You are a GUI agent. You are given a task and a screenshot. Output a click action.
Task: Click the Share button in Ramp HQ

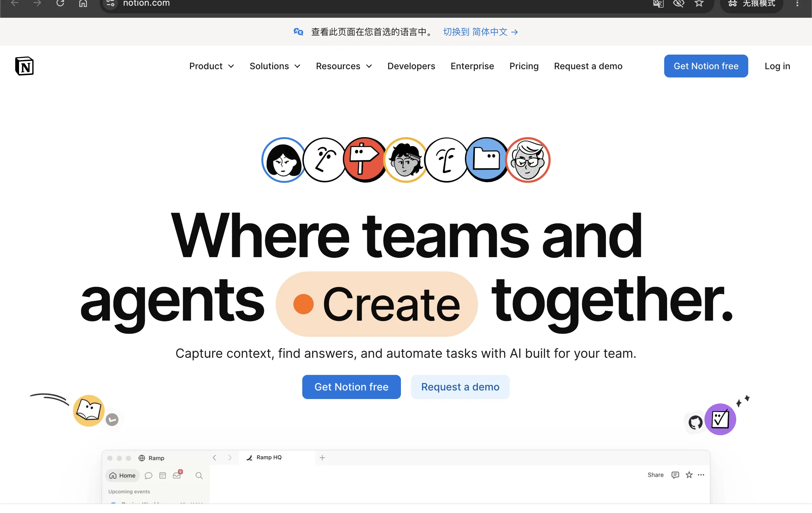(x=655, y=475)
